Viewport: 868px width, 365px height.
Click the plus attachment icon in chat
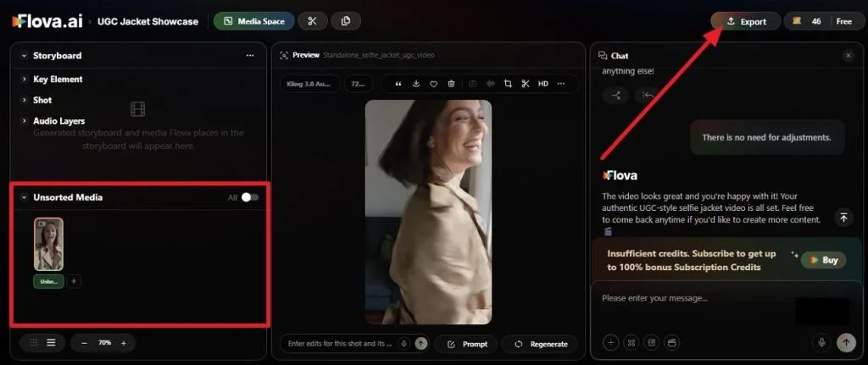click(610, 343)
